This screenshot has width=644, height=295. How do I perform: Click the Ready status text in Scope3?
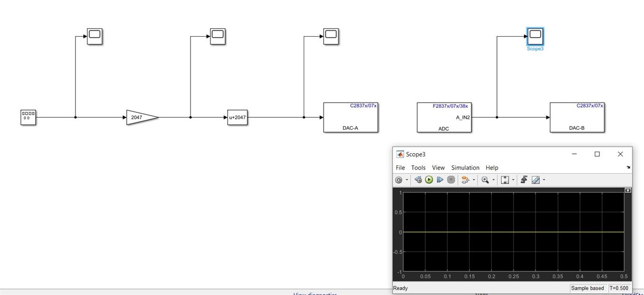point(401,288)
